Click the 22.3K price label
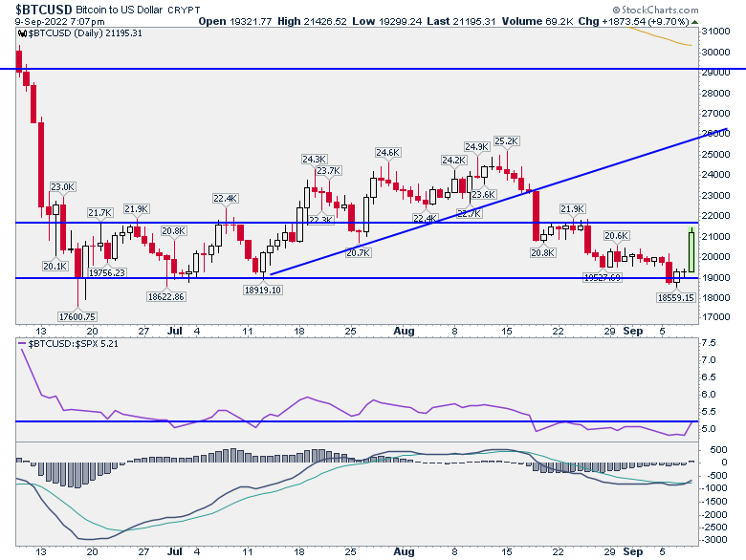Screen dimensions: 746x560 (321, 220)
